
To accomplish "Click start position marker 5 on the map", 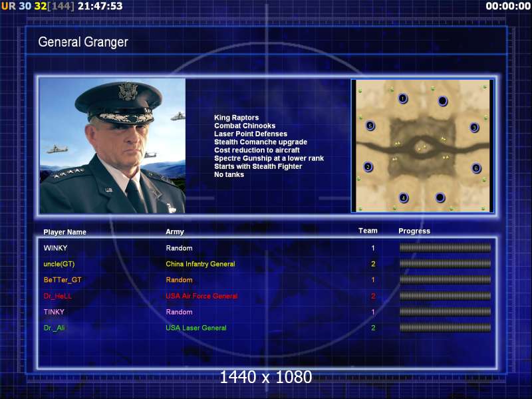I will (370, 126).
